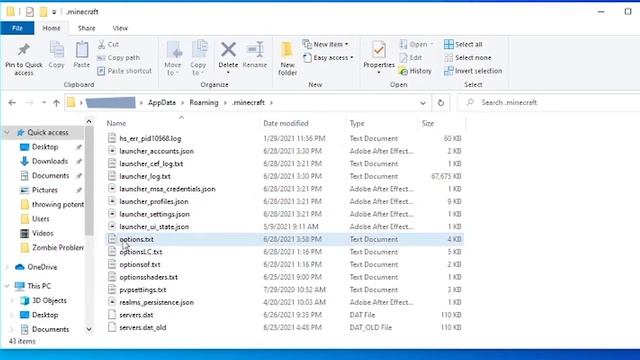The width and height of the screenshot is (640, 360).
Task: Create a New folder from ribbon
Action: 287,58
